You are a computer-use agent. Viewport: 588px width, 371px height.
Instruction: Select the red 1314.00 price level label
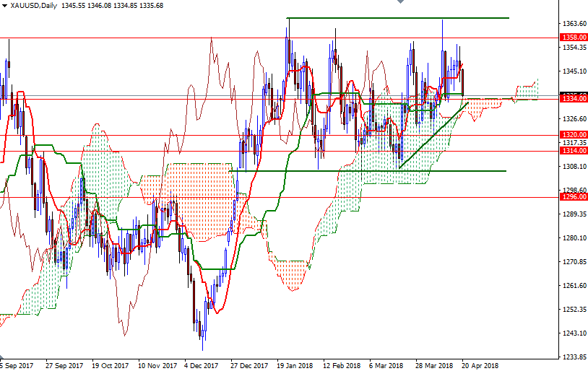click(574, 151)
